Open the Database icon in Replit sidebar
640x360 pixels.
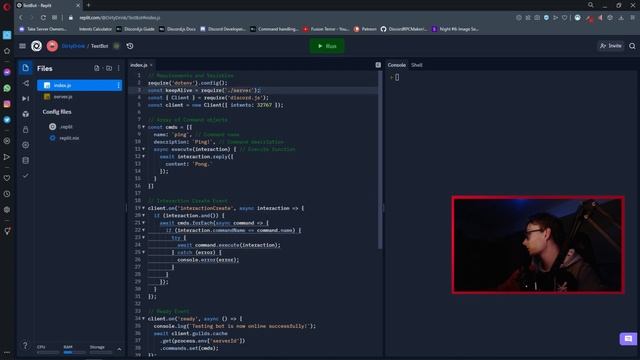tap(25, 160)
